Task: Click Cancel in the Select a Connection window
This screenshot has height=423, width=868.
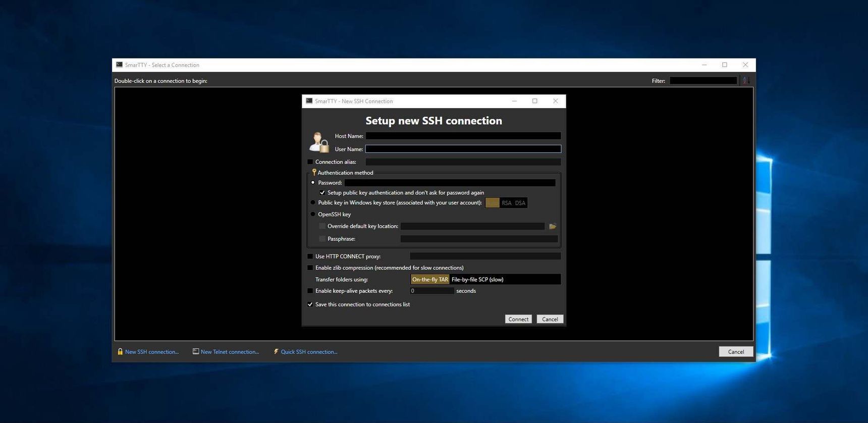Action: (x=736, y=352)
